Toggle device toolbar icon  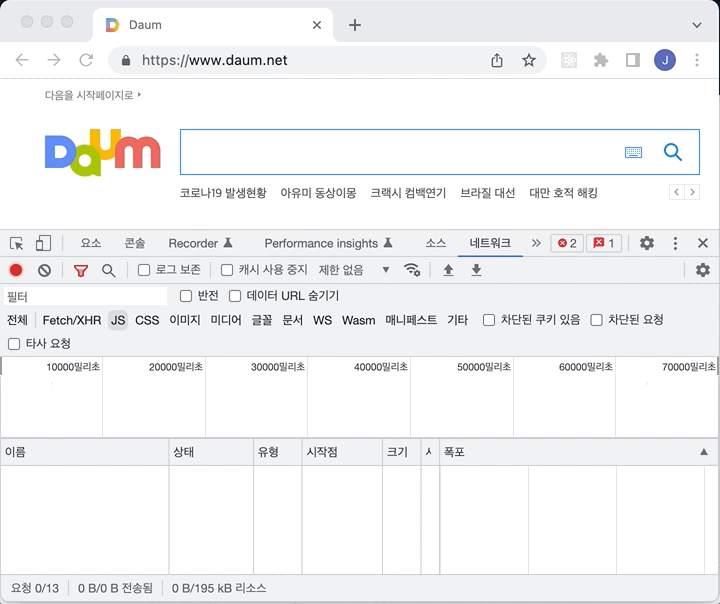click(43, 243)
